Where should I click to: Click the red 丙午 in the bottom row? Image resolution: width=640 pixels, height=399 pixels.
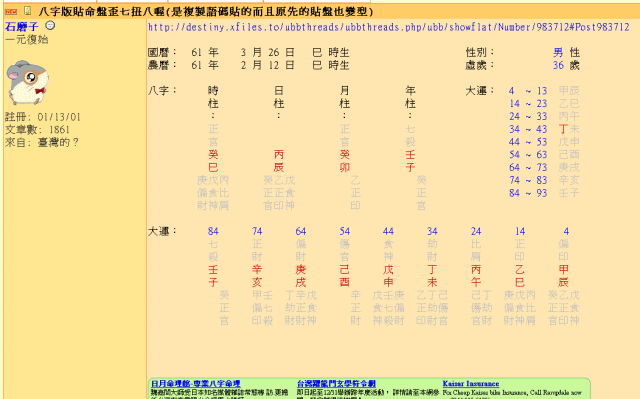[476, 276]
